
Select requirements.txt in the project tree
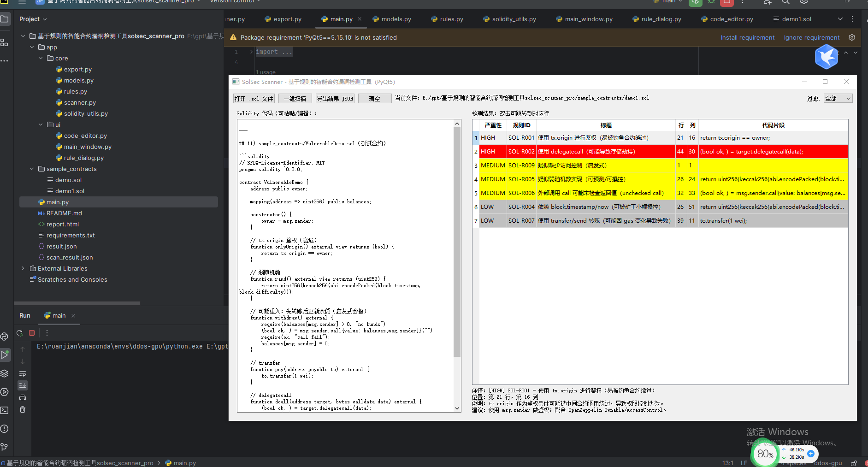[71, 235]
